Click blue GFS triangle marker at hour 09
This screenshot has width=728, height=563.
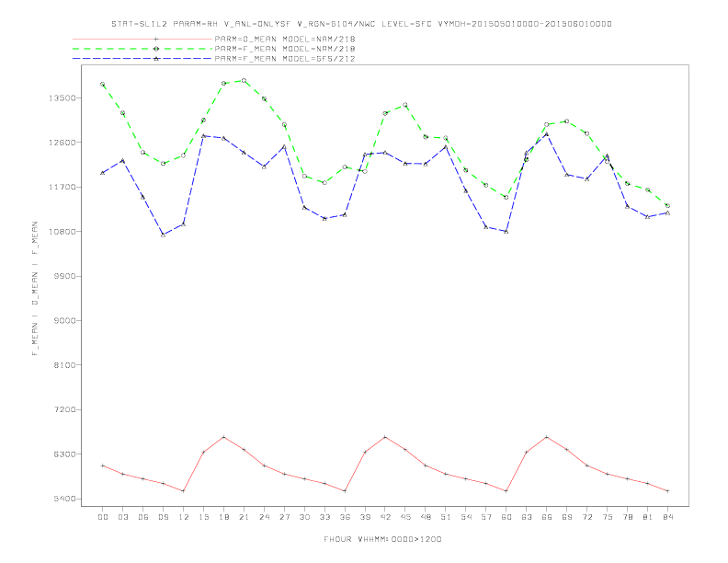tap(163, 236)
